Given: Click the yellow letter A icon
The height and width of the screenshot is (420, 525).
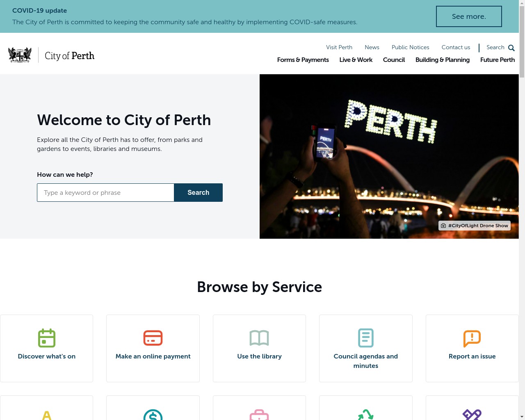Looking at the screenshot, I should pyautogui.click(x=47, y=415).
